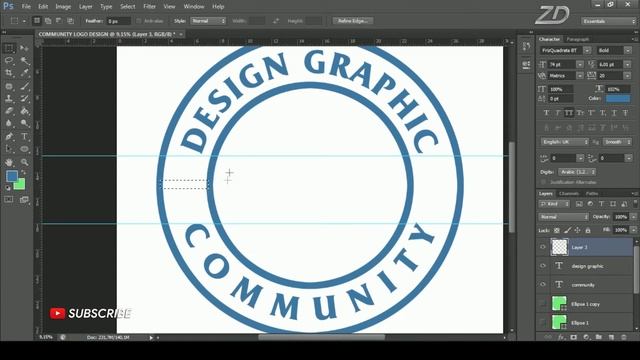Select the Move tool
This screenshot has height=360, width=640.
point(24,49)
